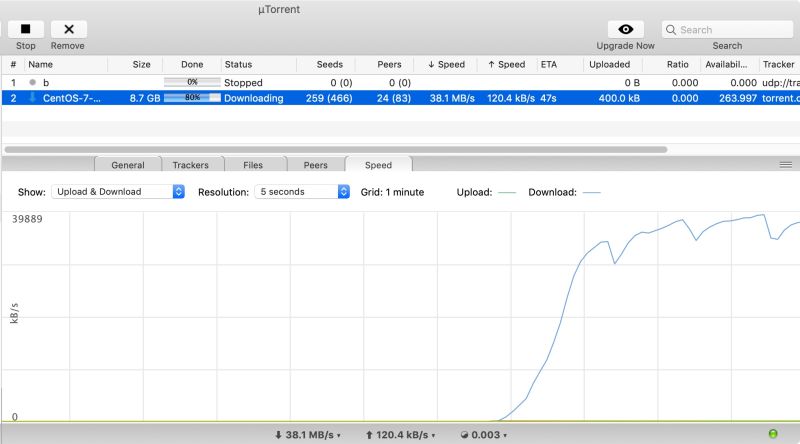This screenshot has height=444, width=800.
Task: Click the 263.997 availability value
Action: [x=738, y=98]
